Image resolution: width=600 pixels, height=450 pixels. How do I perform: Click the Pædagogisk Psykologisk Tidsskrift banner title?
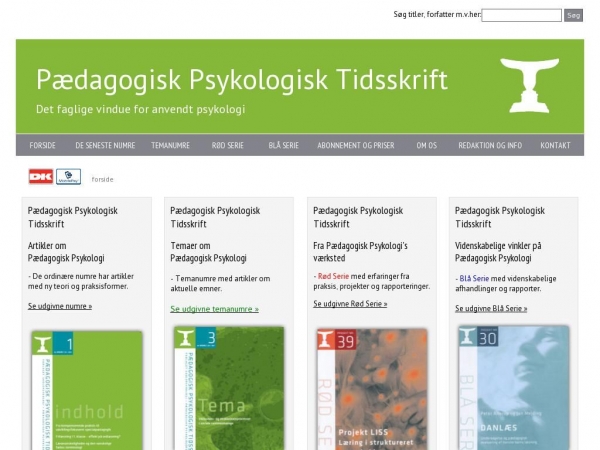pyautogui.click(x=242, y=80)
